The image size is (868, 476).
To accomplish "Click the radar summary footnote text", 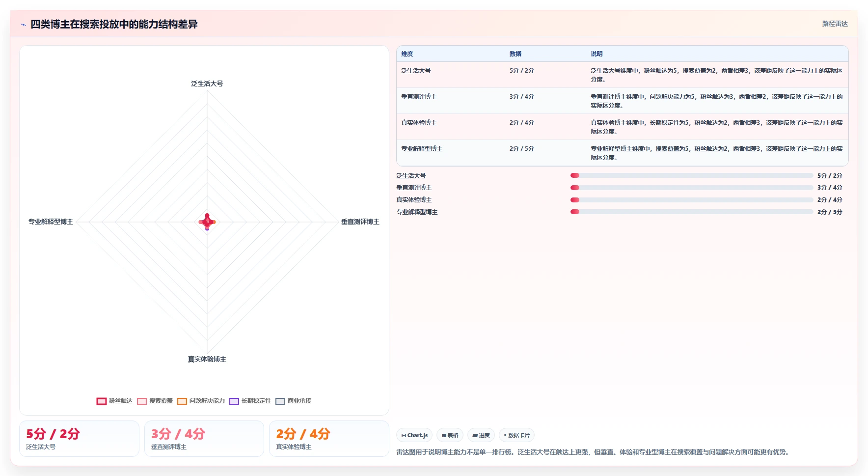I will (594, 452).
